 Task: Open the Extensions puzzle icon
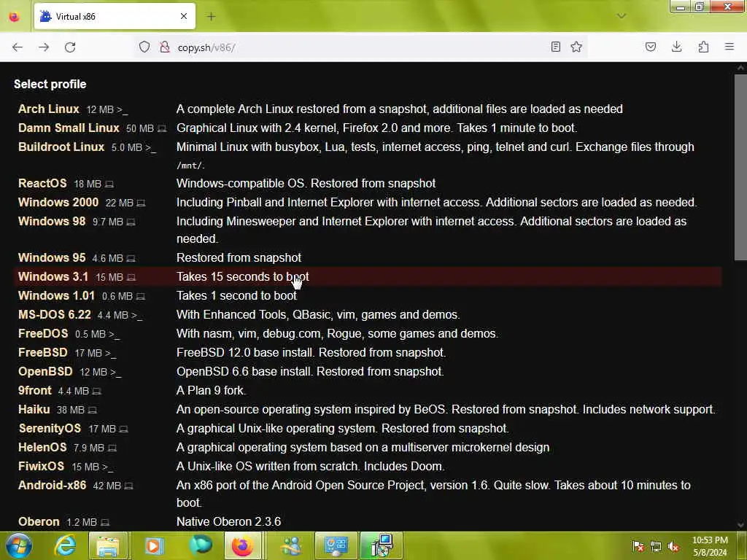click(x=703, y=47)
